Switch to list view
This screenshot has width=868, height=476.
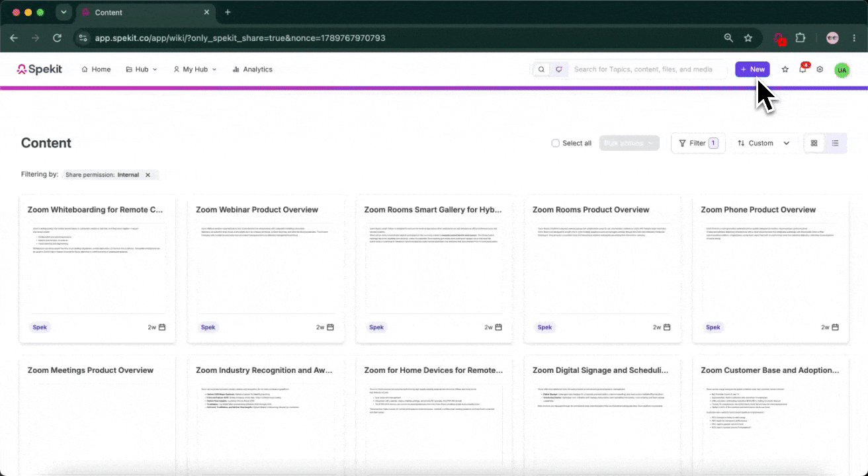tap(836, 143)
